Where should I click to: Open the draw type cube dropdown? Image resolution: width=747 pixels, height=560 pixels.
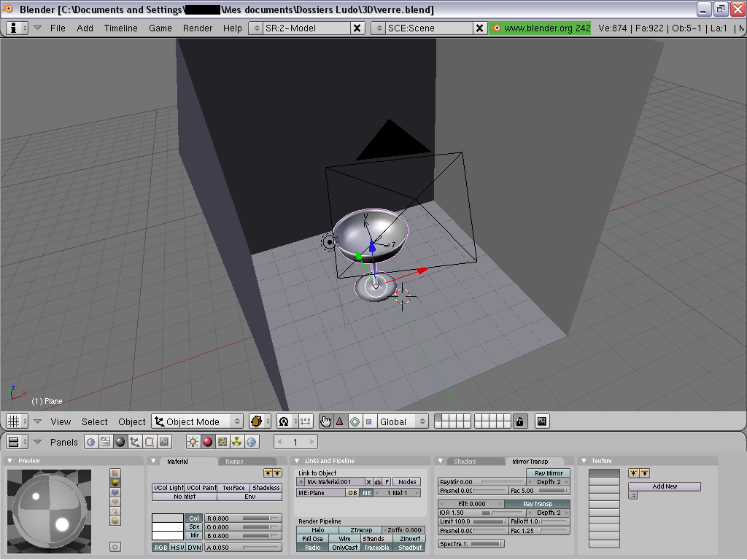[260, 421]
